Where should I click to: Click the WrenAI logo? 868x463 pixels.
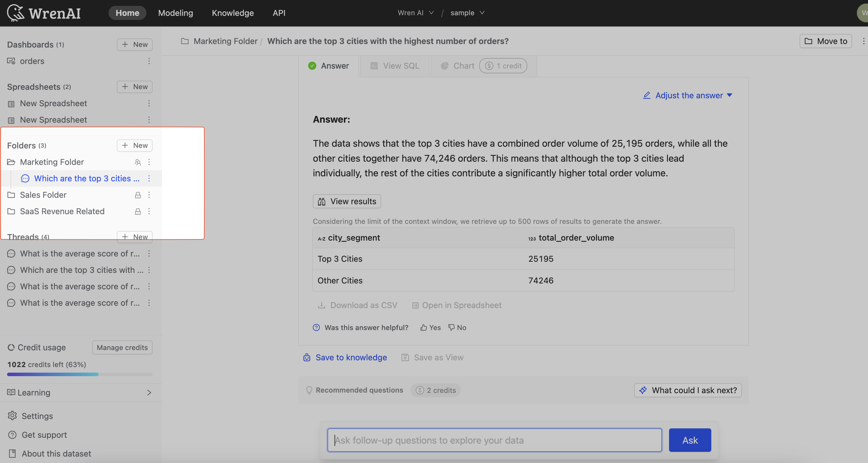pyautogui.click(x=44, y=13)
